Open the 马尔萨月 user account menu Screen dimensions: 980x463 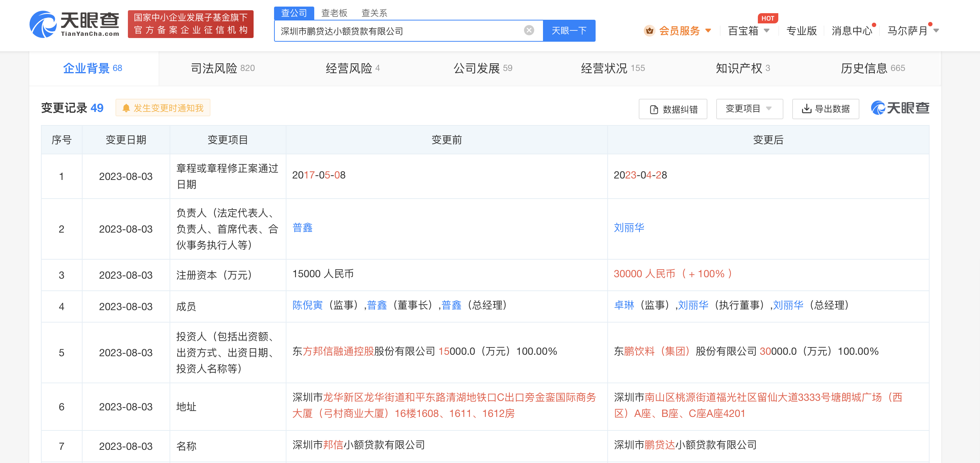pyautogui.click(x=913, y=30)
